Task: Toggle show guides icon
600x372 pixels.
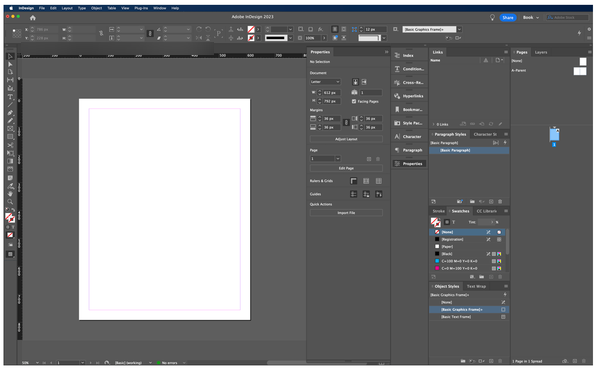Action: tap(354, 194)
